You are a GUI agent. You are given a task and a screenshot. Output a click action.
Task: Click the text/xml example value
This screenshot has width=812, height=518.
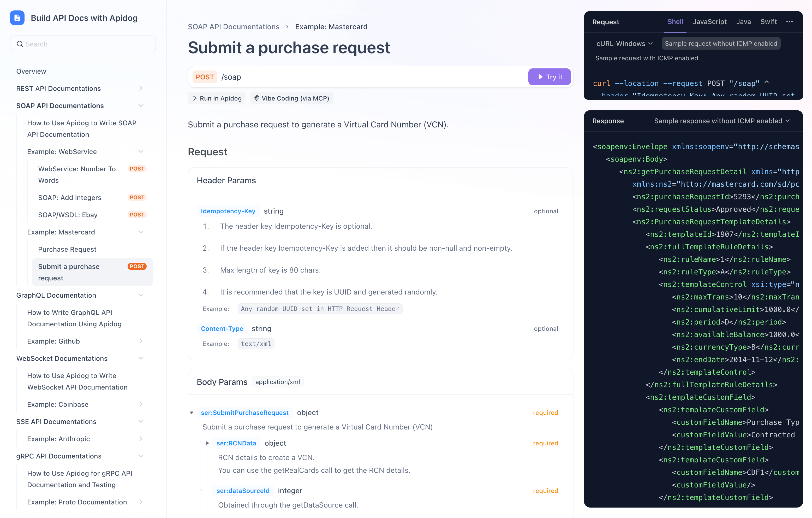pyautogui.click(x=256, y=344)
